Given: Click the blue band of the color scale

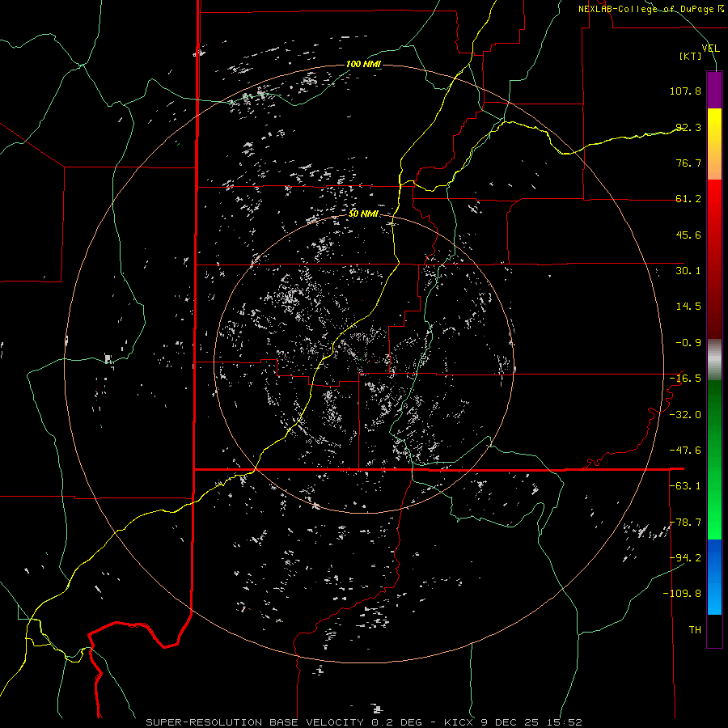Looking at the screenshot, I should click(x=714, y=577).
